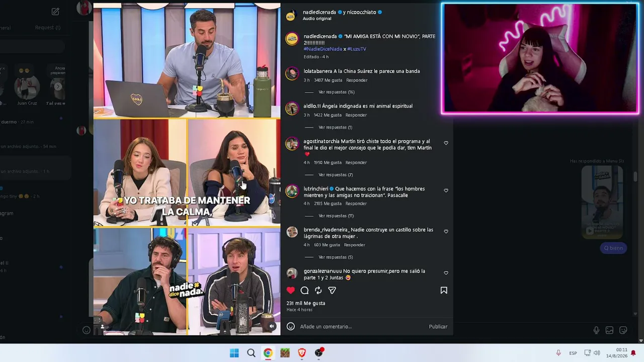Like agostinatorchia's comment with heart
The height and width of the screenshot is (362, 644).
point(446,143)
